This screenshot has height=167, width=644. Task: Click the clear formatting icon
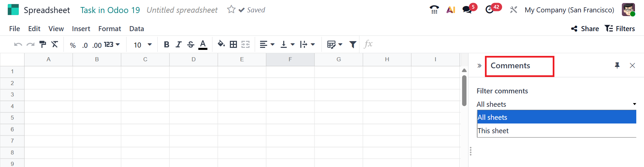coord(55,44)
